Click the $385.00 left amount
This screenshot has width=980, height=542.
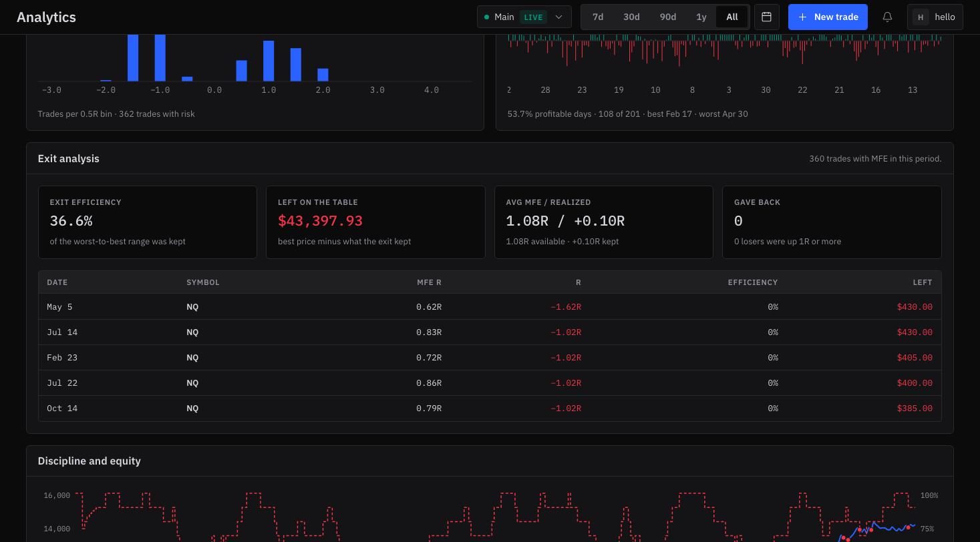pos(915,409)
